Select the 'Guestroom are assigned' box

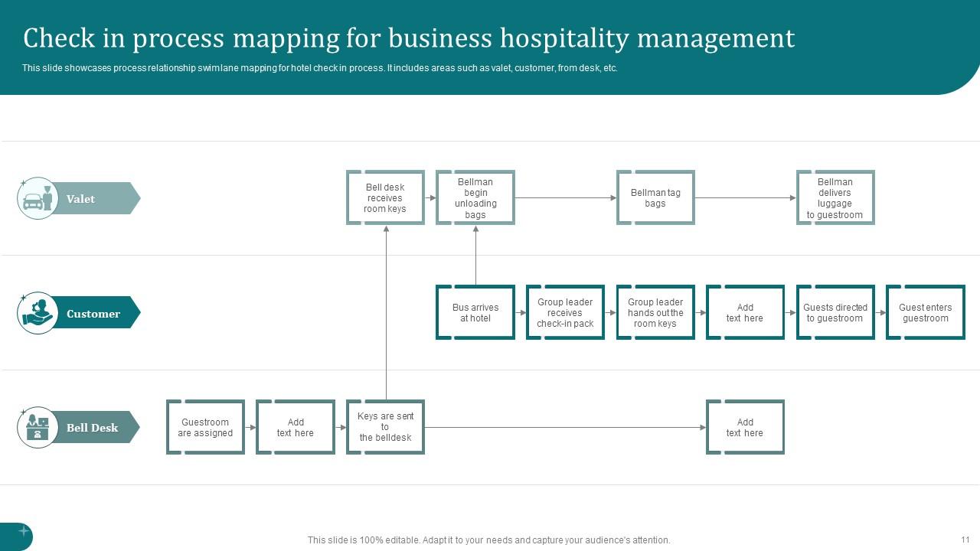pos(205,427)
